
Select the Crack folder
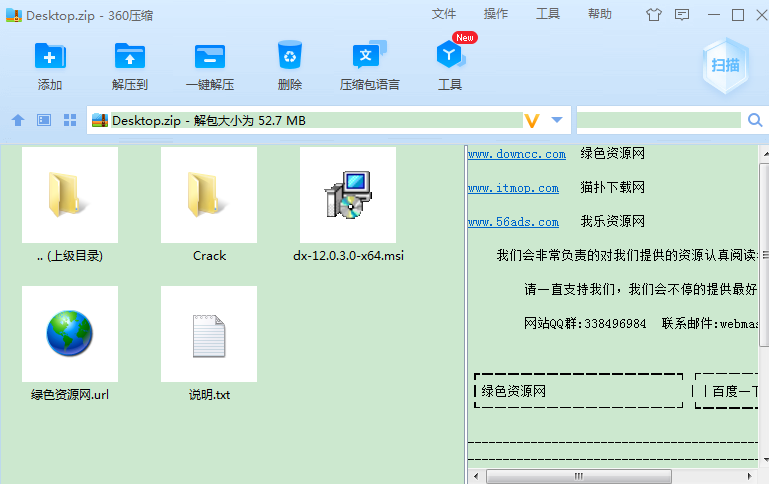click(x=209, y=206)
